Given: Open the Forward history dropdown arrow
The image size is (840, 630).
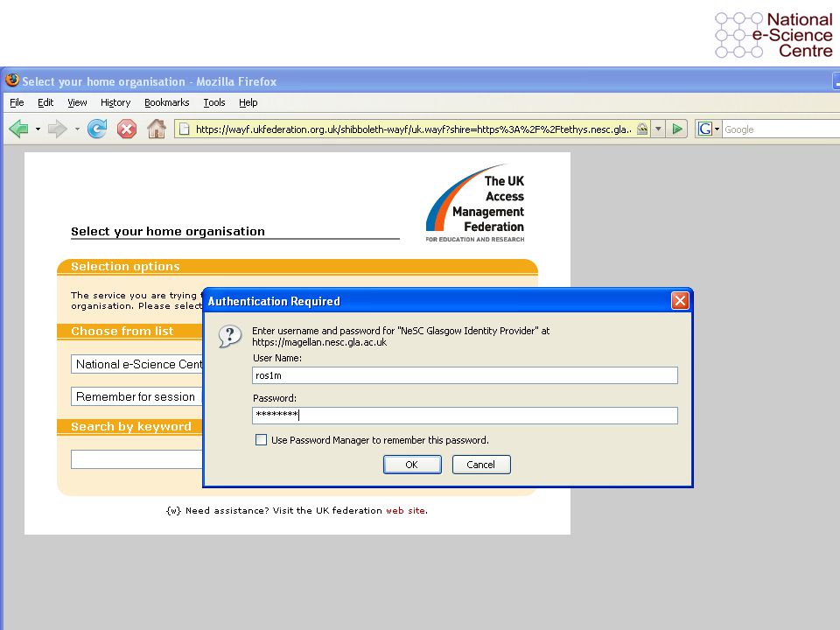Looking at the screenshot, I should coord(77,129).
